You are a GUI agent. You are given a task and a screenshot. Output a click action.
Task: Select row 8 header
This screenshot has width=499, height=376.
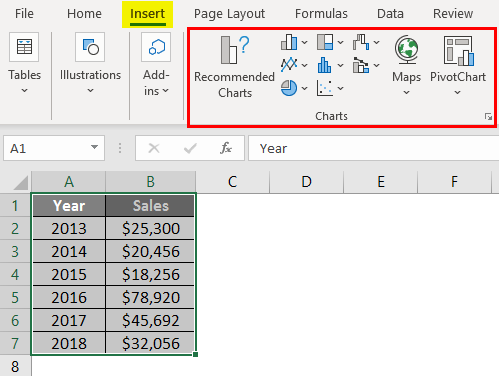pos(15,366)
